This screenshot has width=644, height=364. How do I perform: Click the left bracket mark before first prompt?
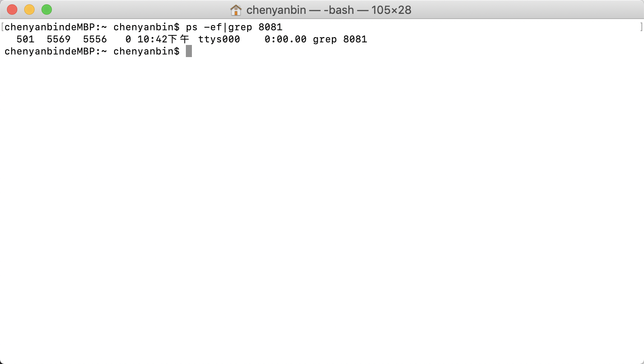[3, 27]
